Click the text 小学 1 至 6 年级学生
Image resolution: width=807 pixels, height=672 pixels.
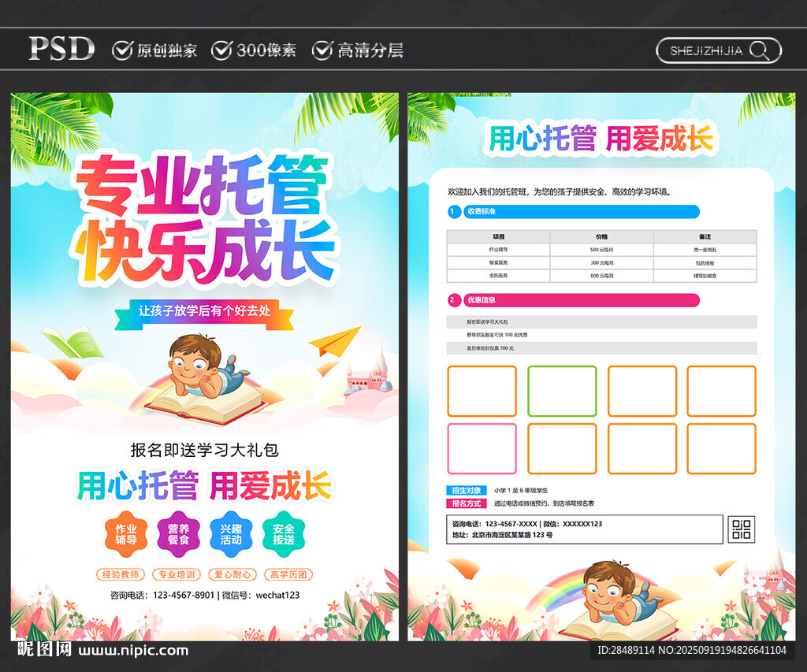(521, 490)
